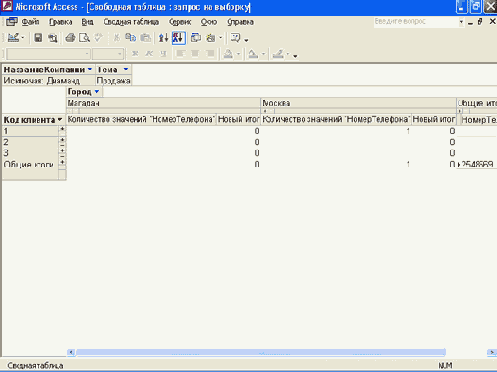This screenshot has height=372, width=497.
Task: Open Print Preview with magnifier icon
Action: point(84,38)
